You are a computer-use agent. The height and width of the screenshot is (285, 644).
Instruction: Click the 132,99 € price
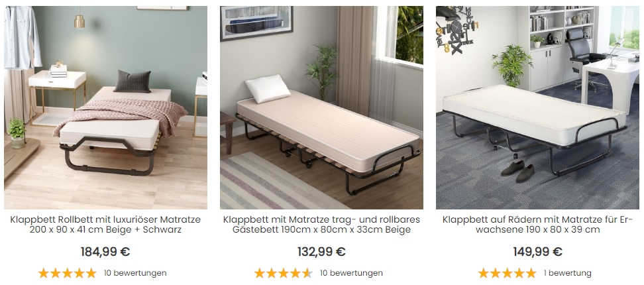[x=321, y=252]
